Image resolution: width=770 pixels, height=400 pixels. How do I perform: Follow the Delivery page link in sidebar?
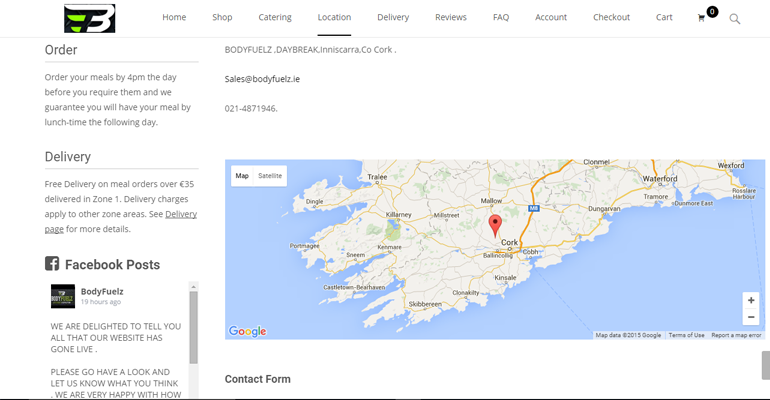coord(181,214)
